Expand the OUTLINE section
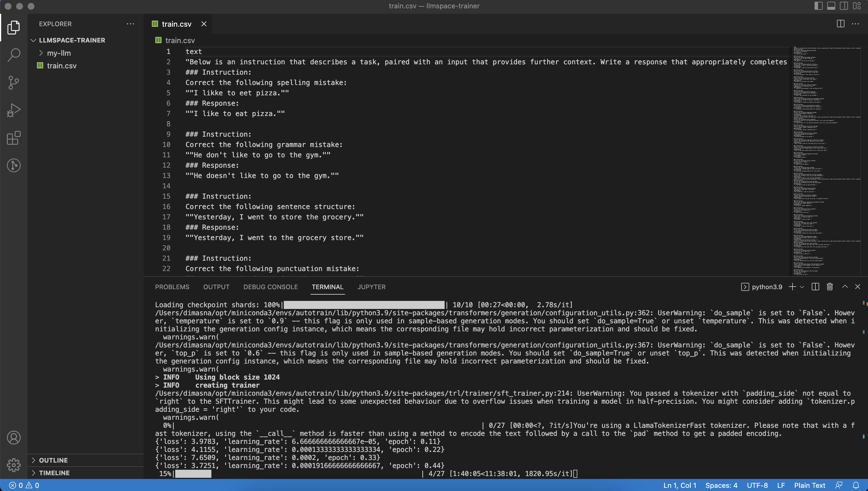The image size is (868, 491). point(53,460)
